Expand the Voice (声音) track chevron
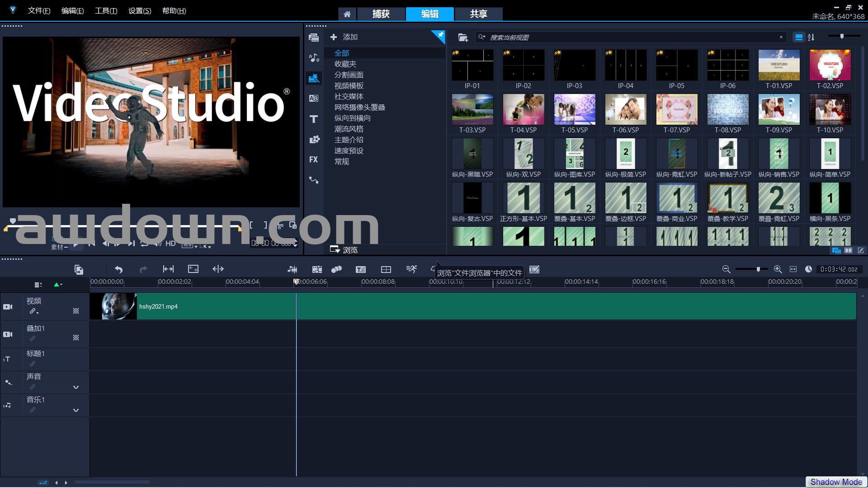This screenshot has height=488, width=868. pos(76,387)
